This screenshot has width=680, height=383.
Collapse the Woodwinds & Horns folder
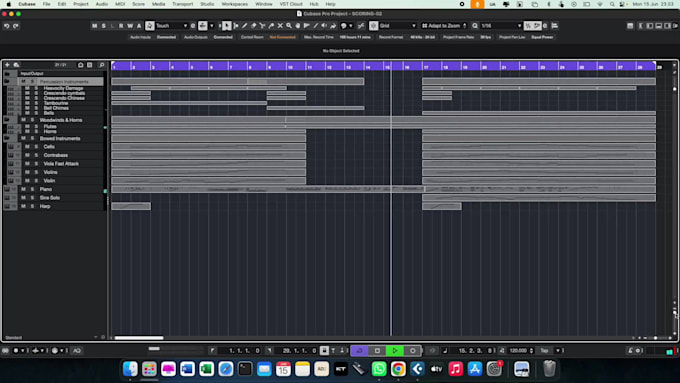click(x=7, y=120)
